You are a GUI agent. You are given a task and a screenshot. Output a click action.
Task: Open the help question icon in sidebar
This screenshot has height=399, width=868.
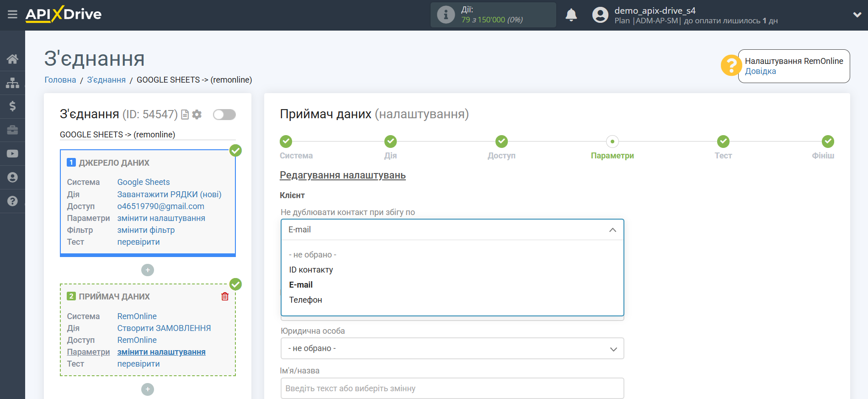coord(12,201)
